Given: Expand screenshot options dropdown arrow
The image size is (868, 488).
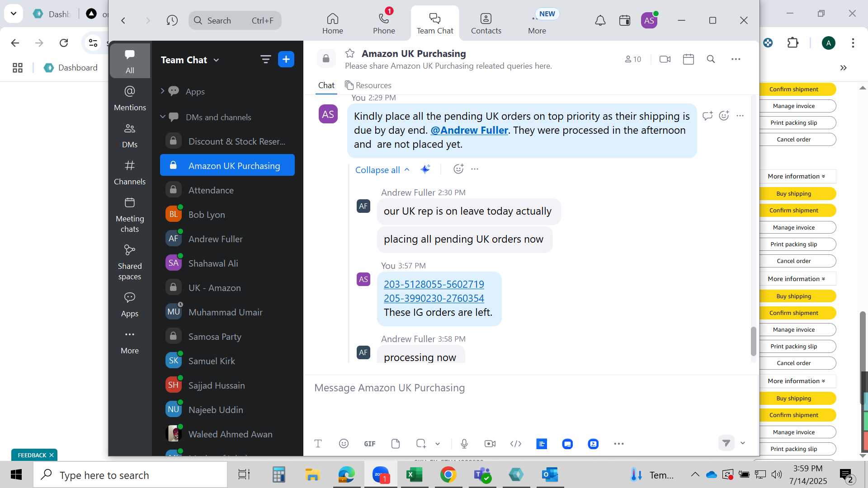Looking at the screenshot, I should click(438, 444).
